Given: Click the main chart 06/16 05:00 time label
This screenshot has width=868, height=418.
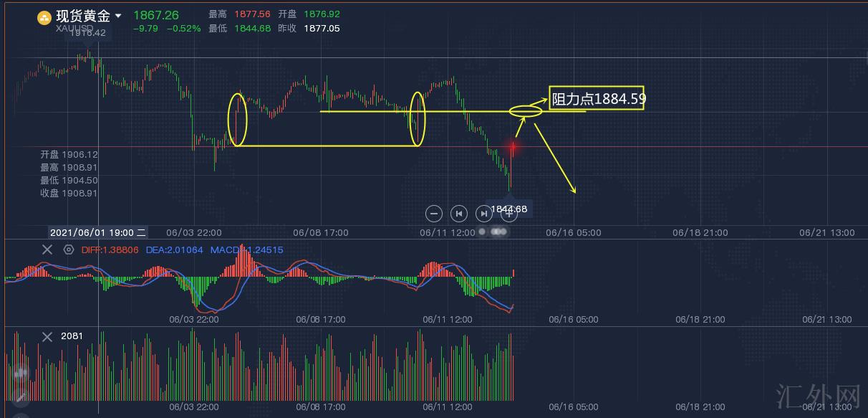Looking at the screenshot, I should point(574,232).
